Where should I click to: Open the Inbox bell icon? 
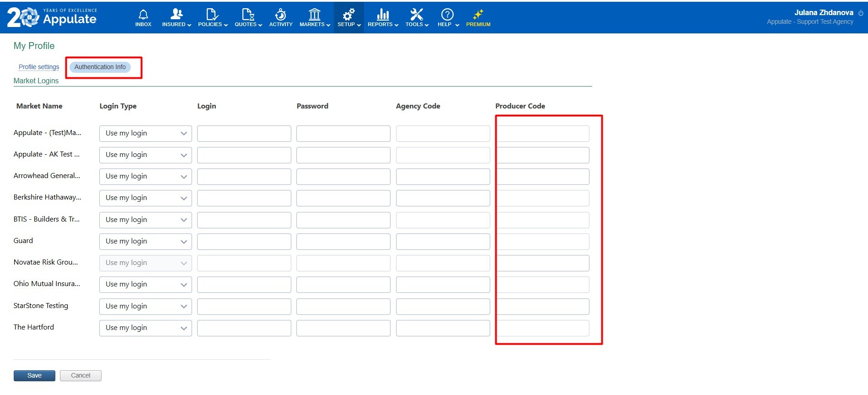click(x=143, y=15)
